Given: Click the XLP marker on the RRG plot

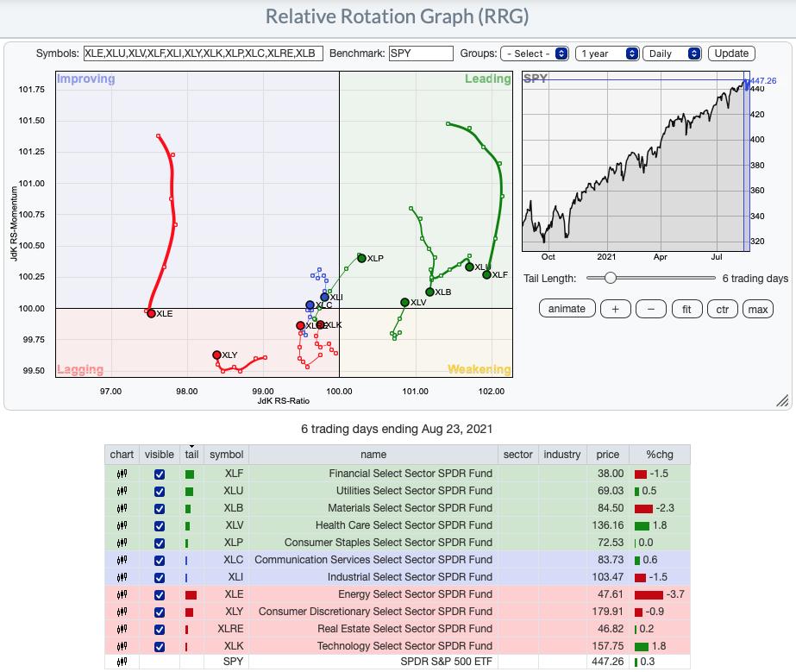Looking at the screenshot, I should [x=362, y=258].
